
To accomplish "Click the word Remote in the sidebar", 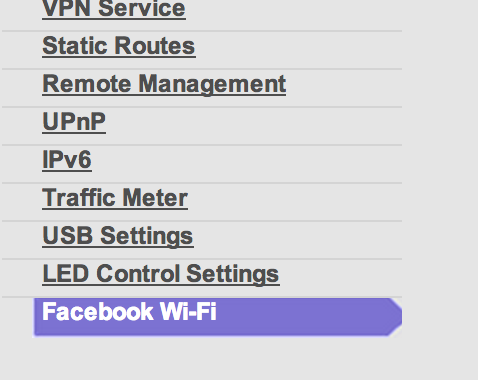I will (87, 84).
